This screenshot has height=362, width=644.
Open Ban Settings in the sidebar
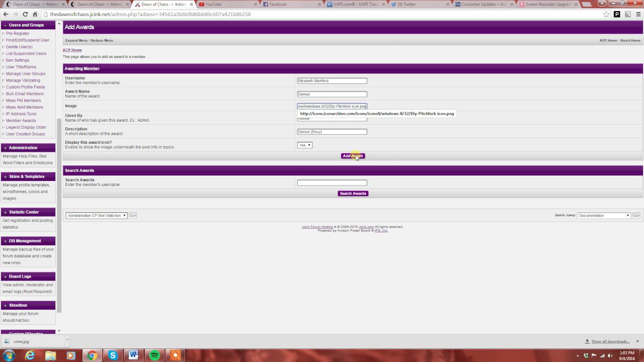(18, 60)
